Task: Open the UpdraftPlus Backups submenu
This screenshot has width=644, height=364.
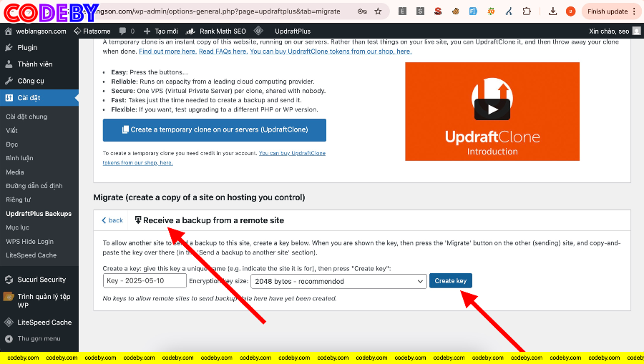Action: pyautogui.click(x=39, y=214)
